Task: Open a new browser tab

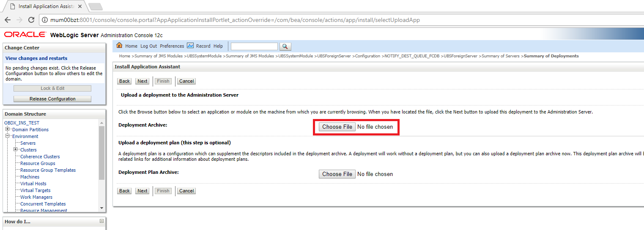Action: click(96, 6)
